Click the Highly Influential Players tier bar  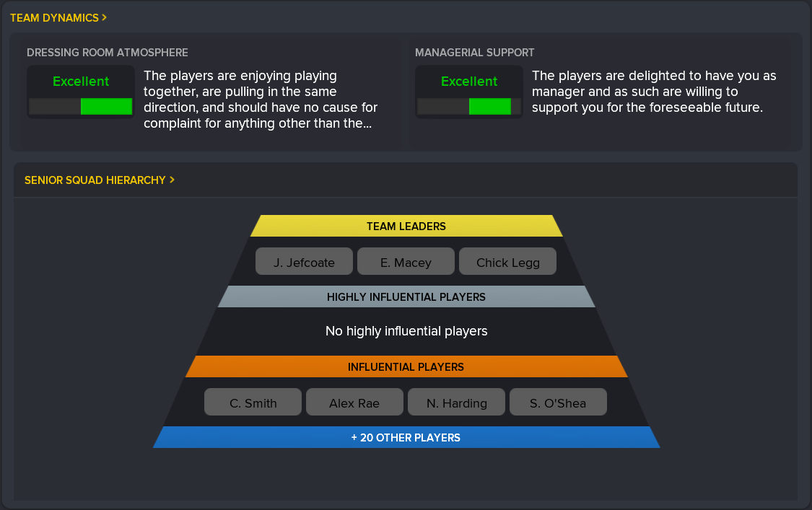click(x=406, y=296)
